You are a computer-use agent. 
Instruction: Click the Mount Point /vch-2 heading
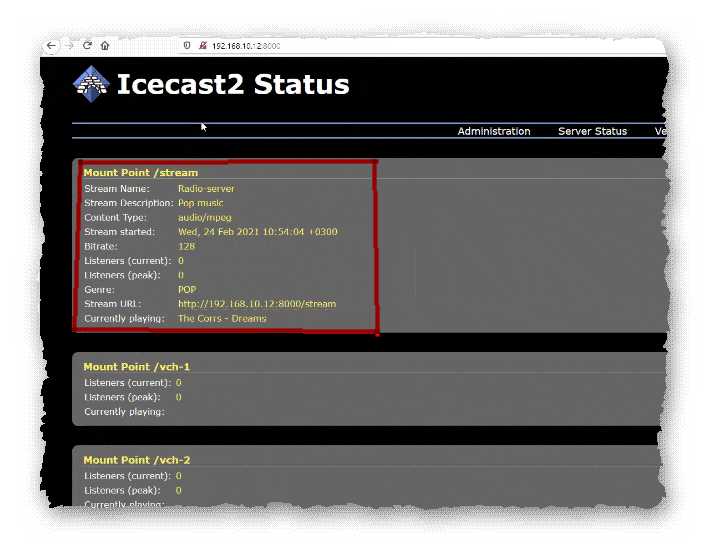136,460
